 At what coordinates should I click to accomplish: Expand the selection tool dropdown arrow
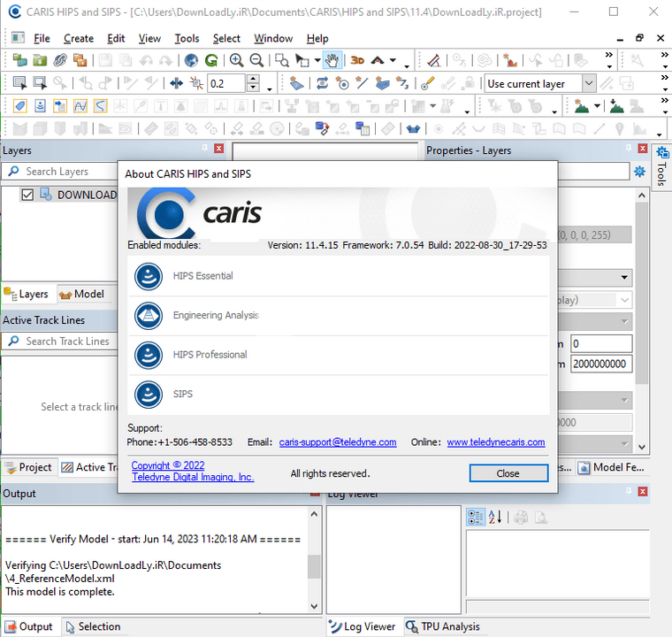tap(317, 60)
